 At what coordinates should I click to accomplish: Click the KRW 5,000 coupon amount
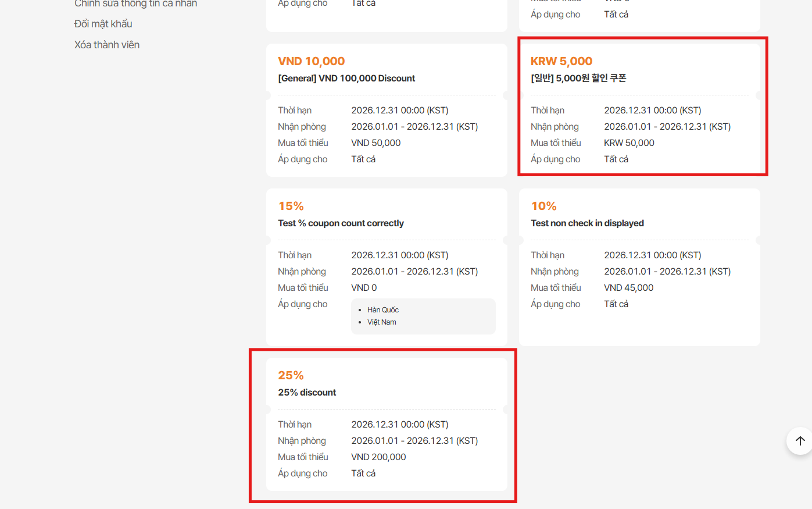[x=561, y=61]
